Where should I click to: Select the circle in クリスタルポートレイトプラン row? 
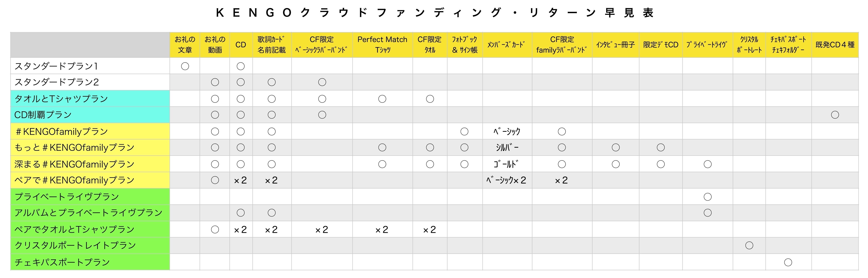749,245
